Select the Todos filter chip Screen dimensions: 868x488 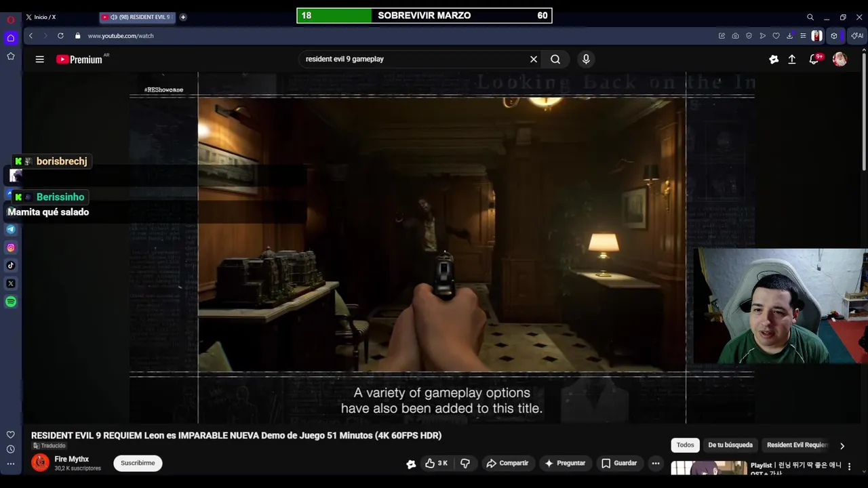685,445
